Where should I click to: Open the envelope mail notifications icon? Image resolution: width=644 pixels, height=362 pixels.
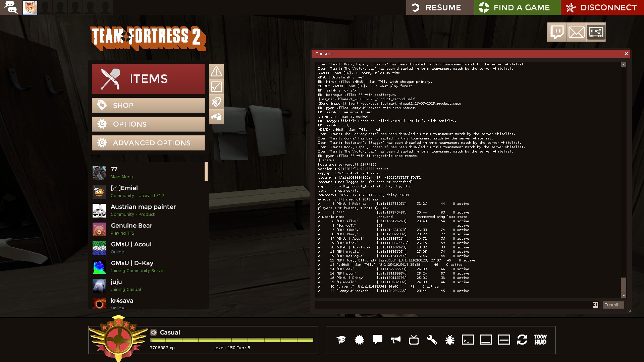(x=576, y=32)
